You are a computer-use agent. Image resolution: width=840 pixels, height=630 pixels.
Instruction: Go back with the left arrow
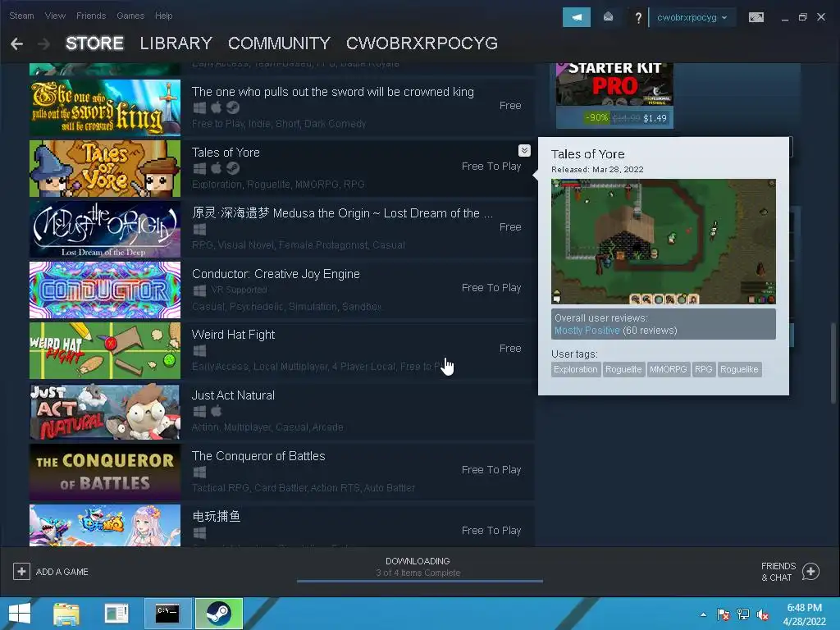(16, 43)
